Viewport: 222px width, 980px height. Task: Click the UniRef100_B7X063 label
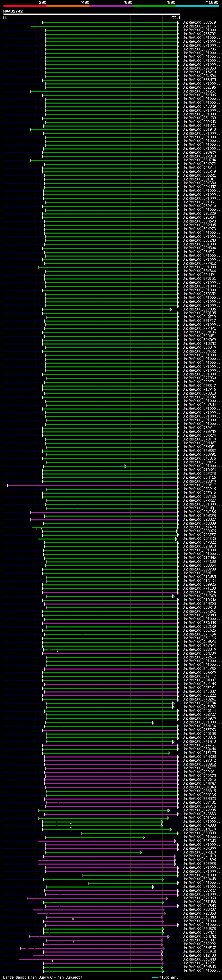(199, 898)
